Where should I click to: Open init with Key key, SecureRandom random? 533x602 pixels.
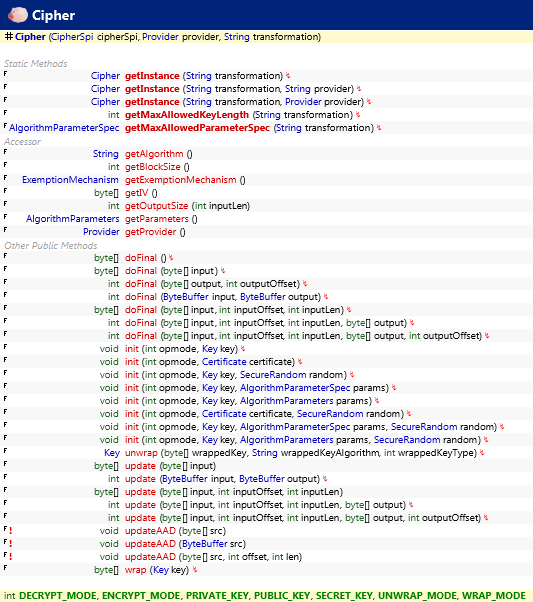132,375
